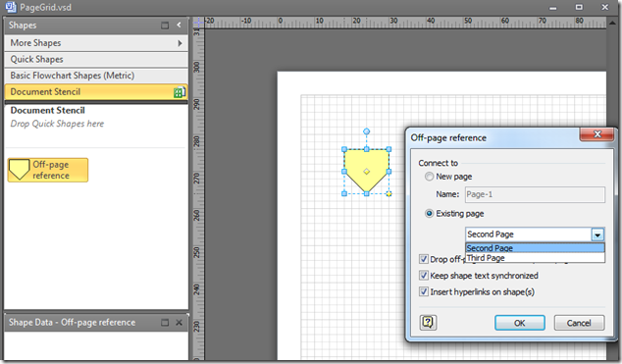The width and height of the screenshot is (622, 364).
Task: Select the Document Stencil title bar
Action: pos(96,92)
